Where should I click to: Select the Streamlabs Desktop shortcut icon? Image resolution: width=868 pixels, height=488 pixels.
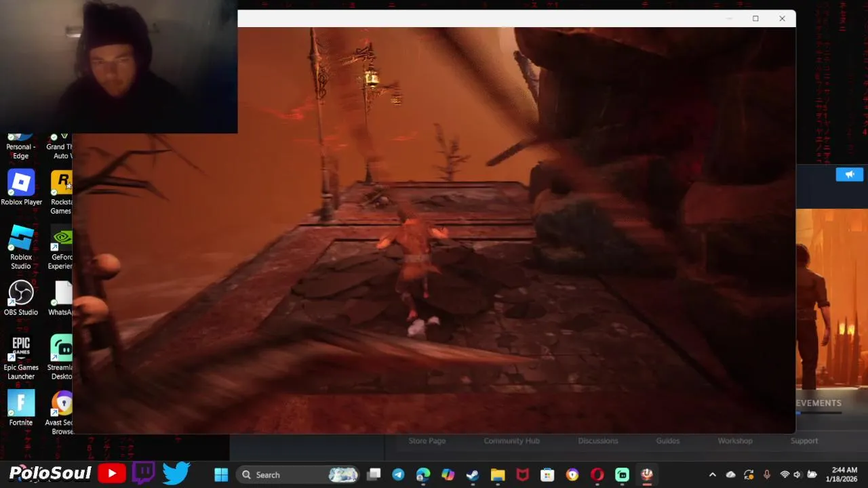click(61, 358)
